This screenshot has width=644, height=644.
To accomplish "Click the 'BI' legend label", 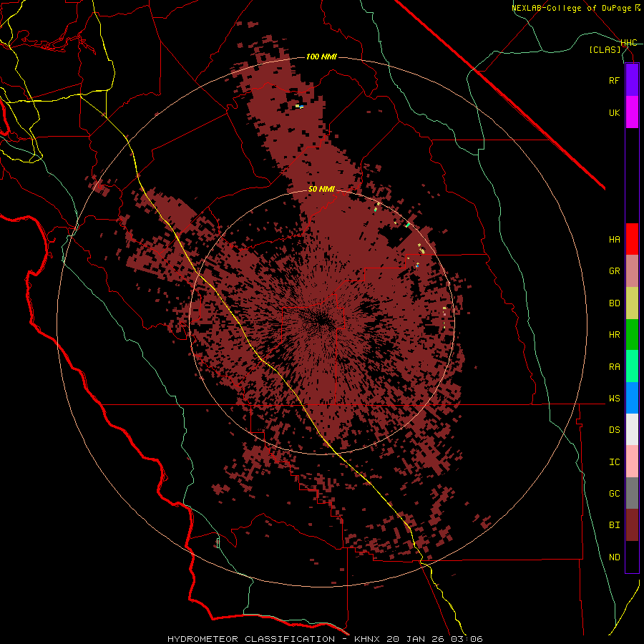I will click(x=615, y=525).
